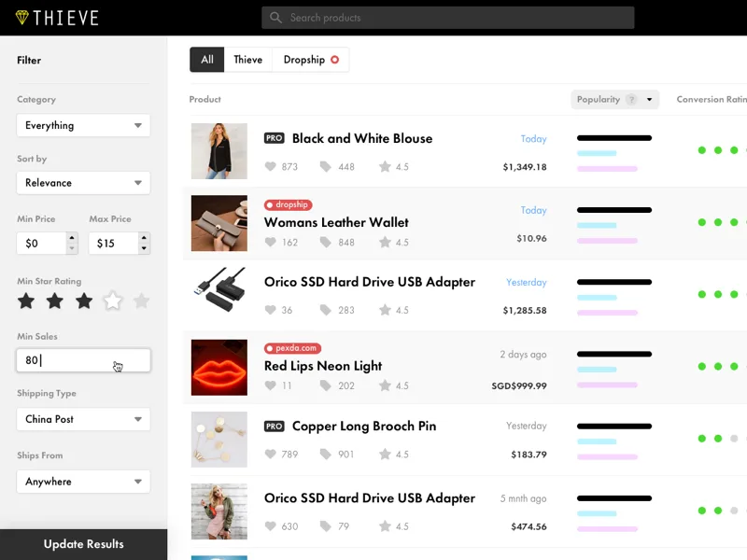Click the Popularity help question mark icon
The height and width of the screenshot is (560, 747).
[x=631, y=100]
